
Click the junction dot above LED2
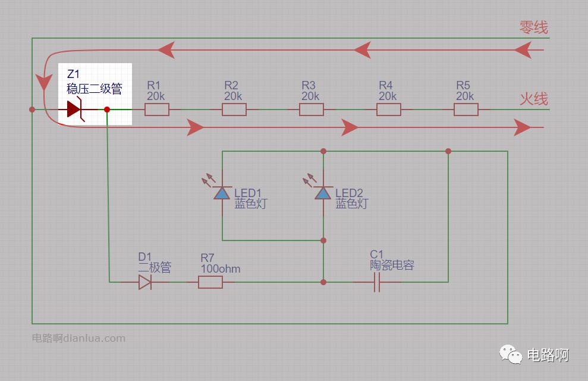tap(323, 151)
